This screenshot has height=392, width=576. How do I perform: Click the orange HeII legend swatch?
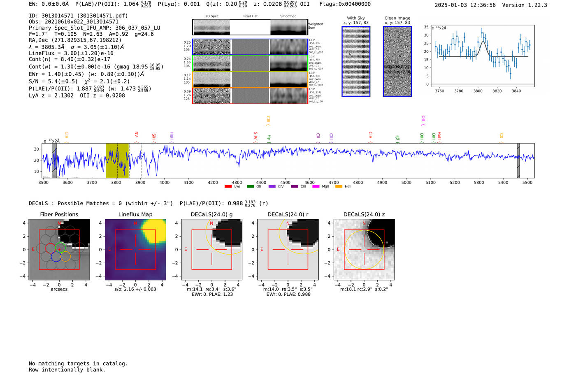(x=339, y=187)
